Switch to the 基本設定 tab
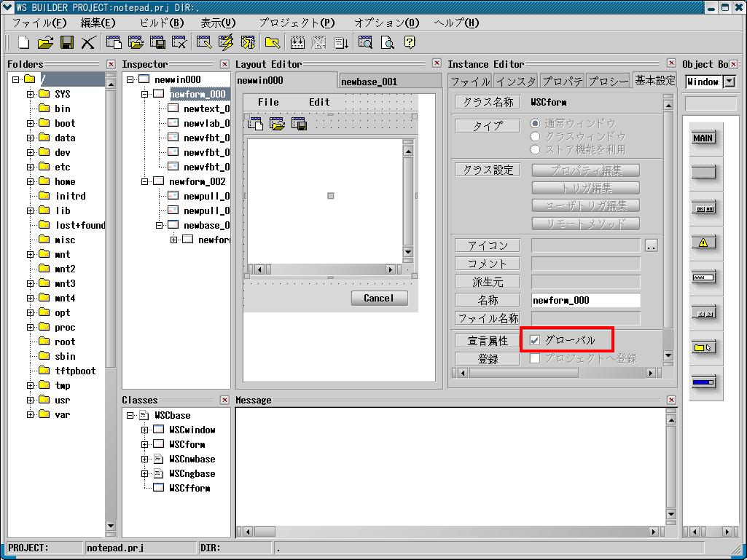This screenshot has width=747, height=560. coord(655,81)
